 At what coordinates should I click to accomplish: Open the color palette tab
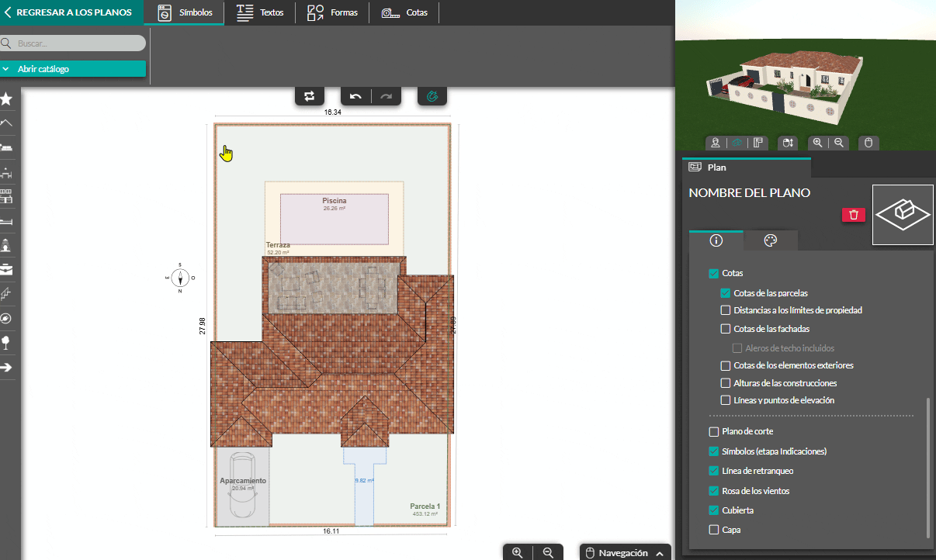click(x=771, y=240)
